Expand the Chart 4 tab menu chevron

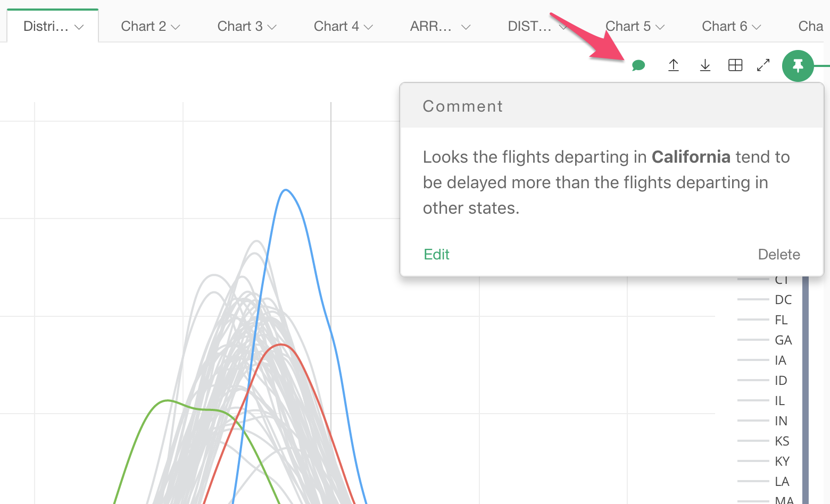pos(369,27)
